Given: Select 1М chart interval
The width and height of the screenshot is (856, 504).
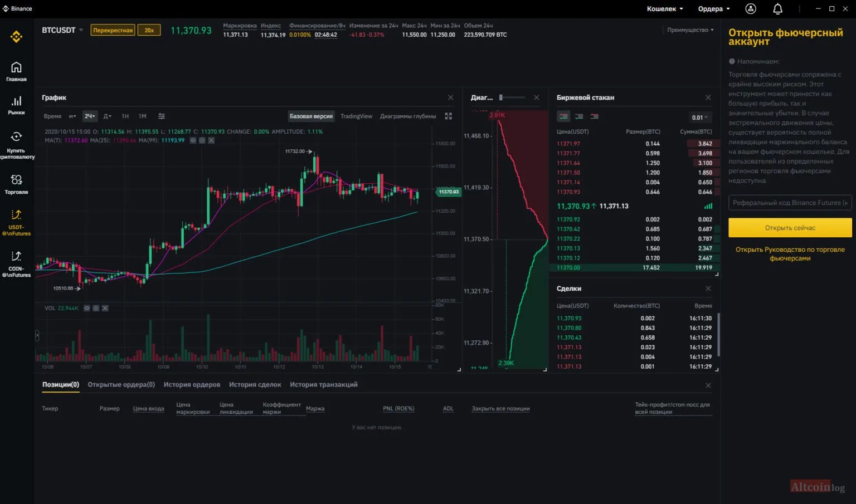Looking at the screenshot, I should pyautogui.click(x=142, y=116).
